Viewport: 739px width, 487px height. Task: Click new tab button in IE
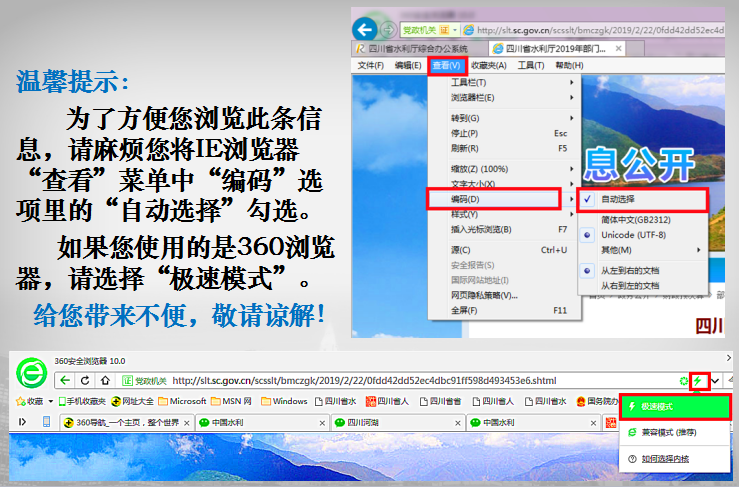pos(635,48)
